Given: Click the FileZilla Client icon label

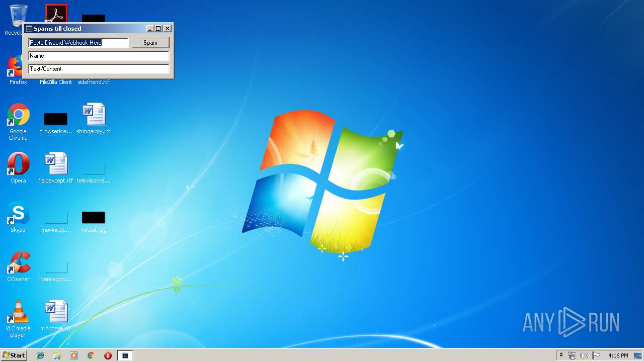Looking at the screenshot, I should pos(56,82).
